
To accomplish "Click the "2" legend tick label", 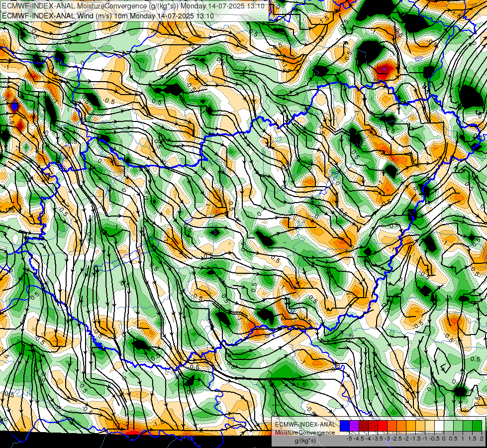I will click(x=482, y=439).
